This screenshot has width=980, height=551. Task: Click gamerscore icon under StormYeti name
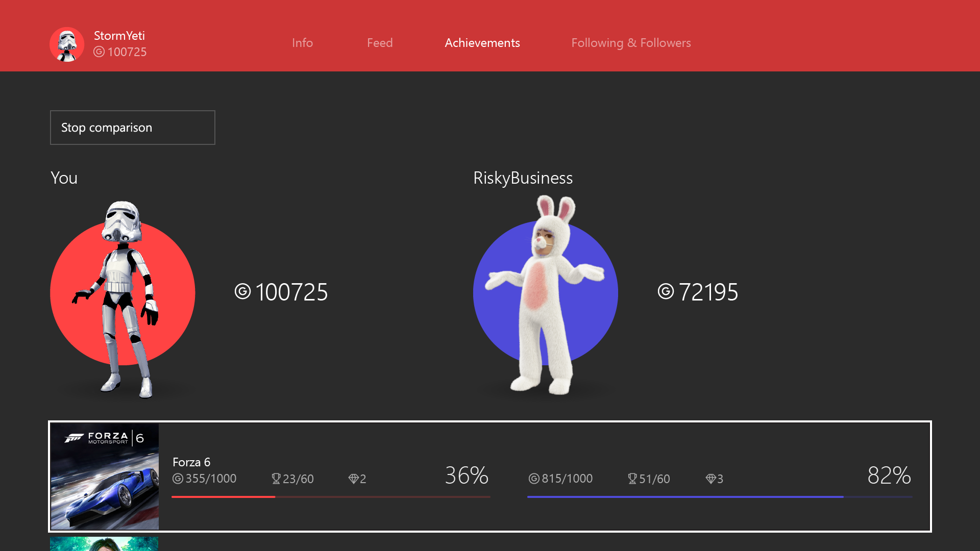coord(99,52)
